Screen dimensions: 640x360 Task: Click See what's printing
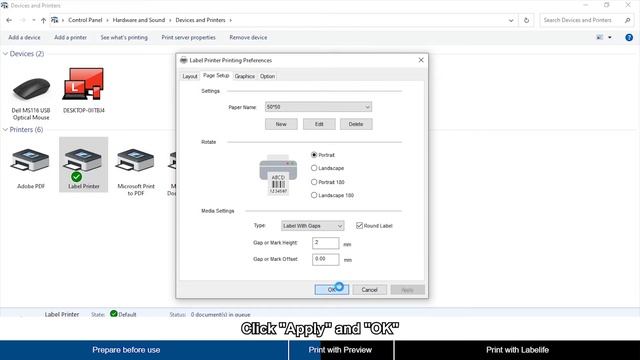coord(124,38)
